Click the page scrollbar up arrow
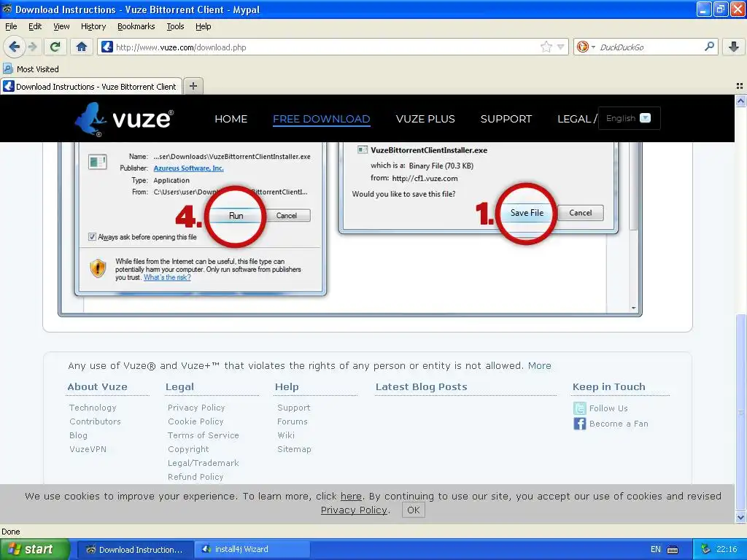747x560 pixels. click(x=740, y=101)
